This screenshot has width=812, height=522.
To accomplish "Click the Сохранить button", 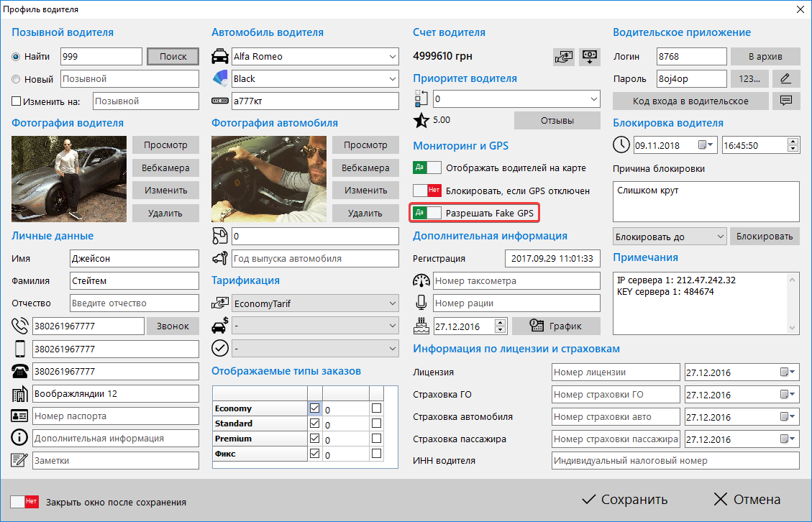I will pos(624,499).
